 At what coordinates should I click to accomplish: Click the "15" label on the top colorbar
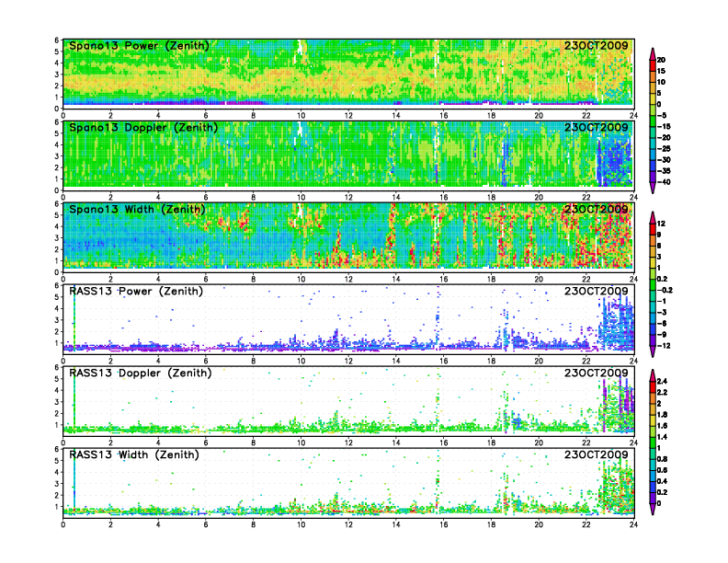(661, 71)
